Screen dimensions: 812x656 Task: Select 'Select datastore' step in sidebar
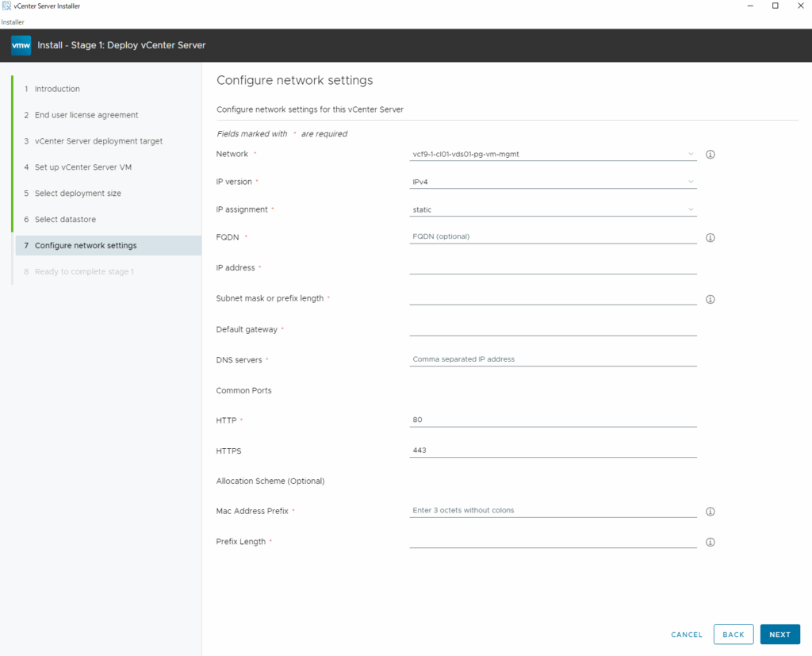click(x=65, y=219)
